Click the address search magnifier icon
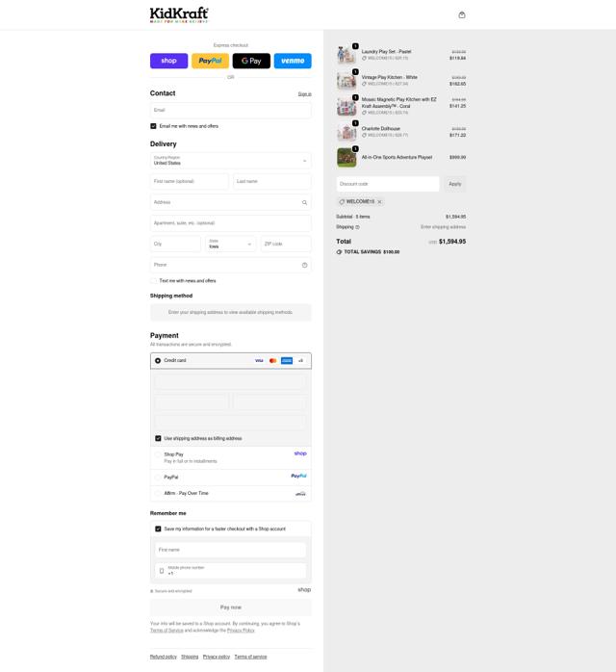616x672 pixels. 304,203
